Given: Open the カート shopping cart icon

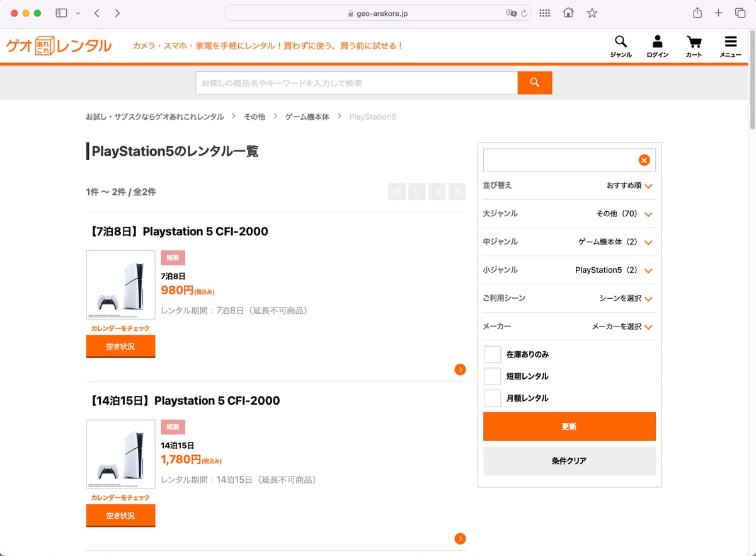Looking at the screenshot, I should 694,46.
